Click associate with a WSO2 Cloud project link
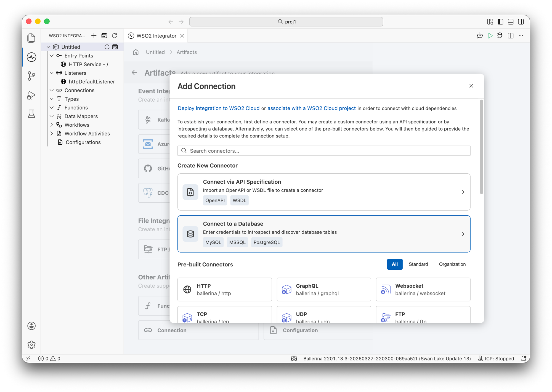Viewport: 552px width, 392px height. (x=312, y=108)
